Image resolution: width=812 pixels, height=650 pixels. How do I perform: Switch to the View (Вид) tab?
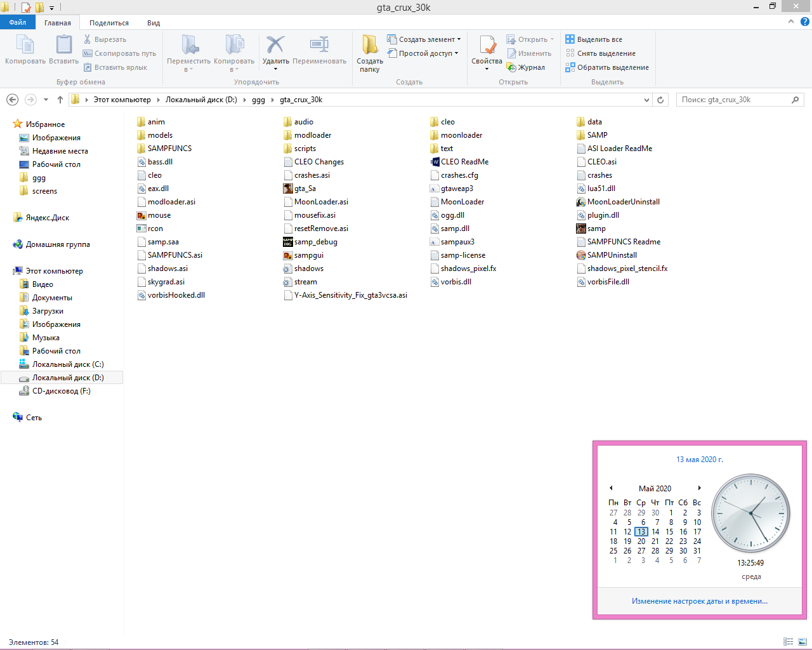click(154, 23)
